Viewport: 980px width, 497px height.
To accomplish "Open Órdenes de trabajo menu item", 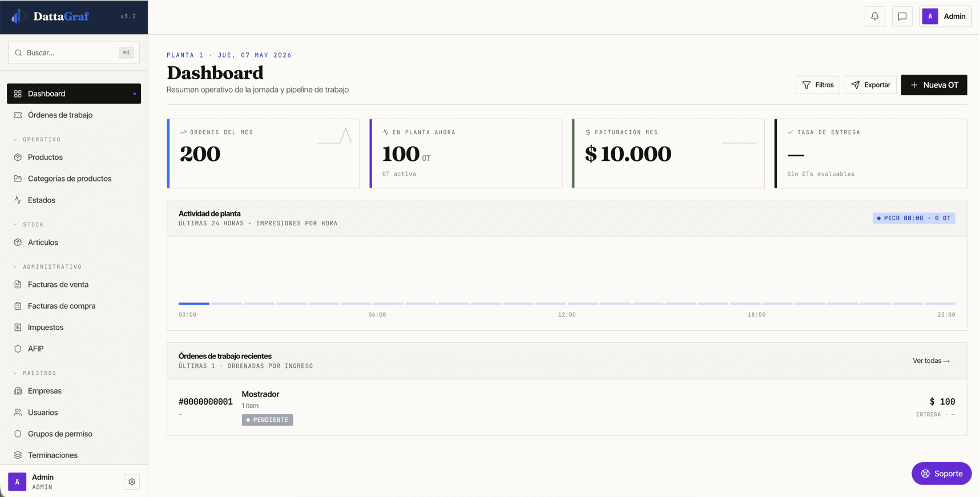I will point(74,115).
